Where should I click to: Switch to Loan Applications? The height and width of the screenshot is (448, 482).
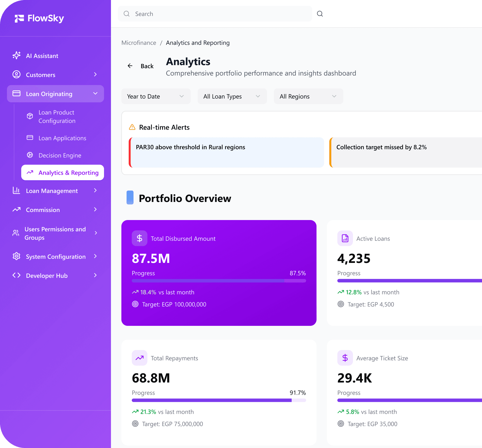click(x=62, y=138)
